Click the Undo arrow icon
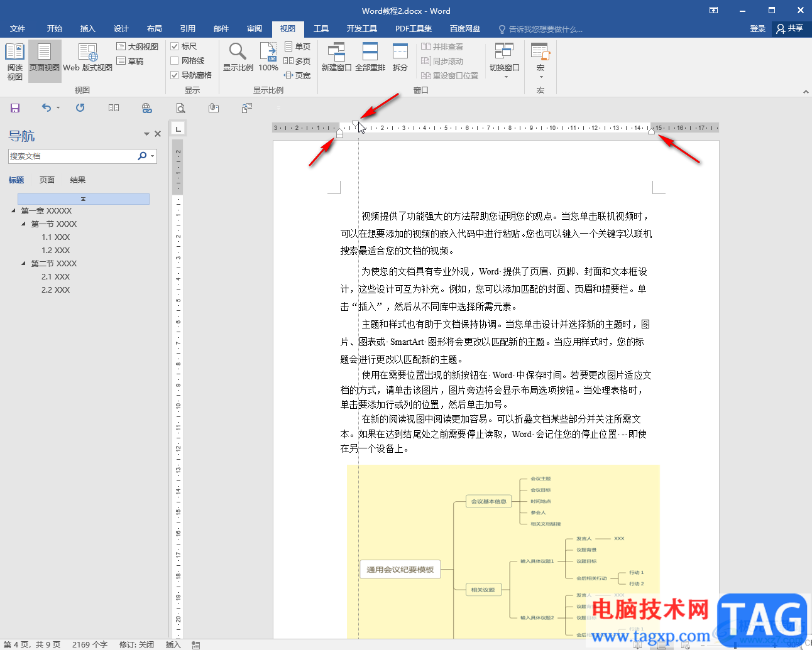Viewport: 812px width, 650px height. 47,108
